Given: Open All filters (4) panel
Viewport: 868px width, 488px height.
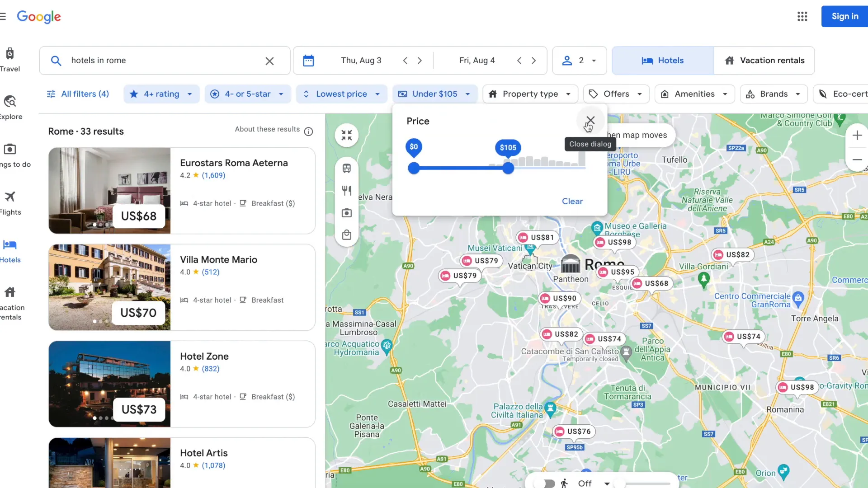Looking at the screenshot, I should click(x=78, y=94).
